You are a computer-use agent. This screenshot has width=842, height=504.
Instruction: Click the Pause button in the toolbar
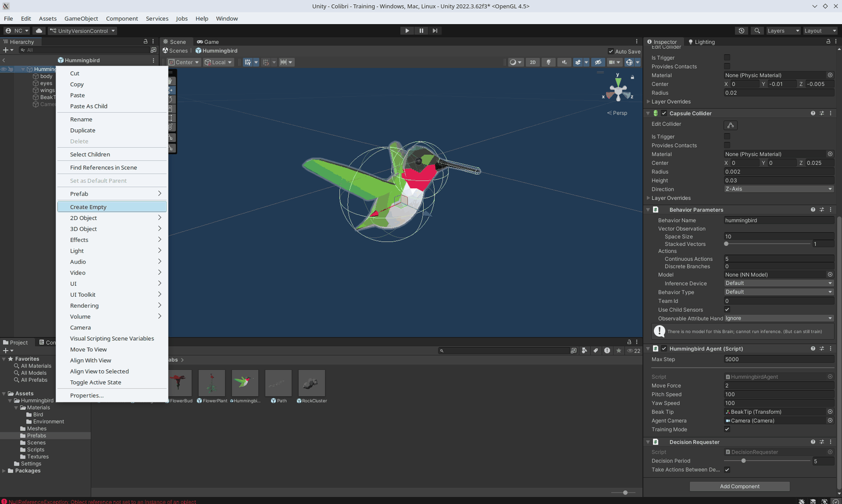421,31
